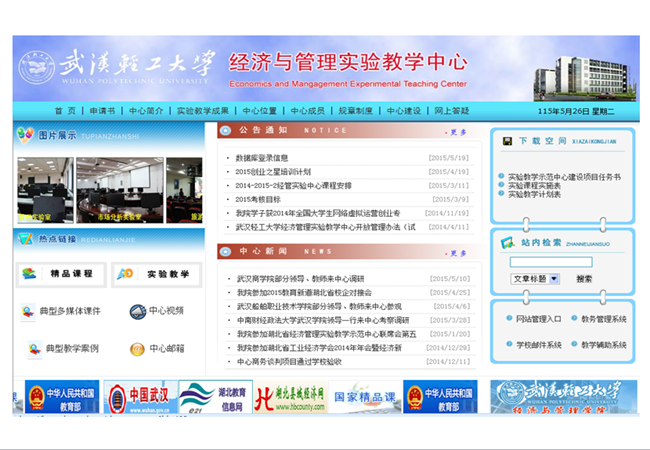
Task: Click the 典型多媒体课件 icon
Action: [x=28, y=311]
